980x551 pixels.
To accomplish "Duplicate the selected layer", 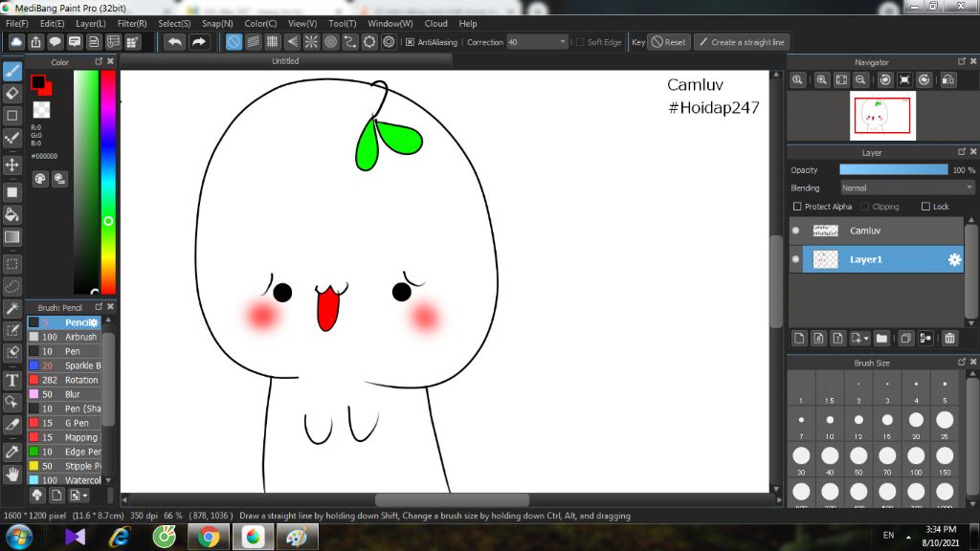I will (905, 338).
